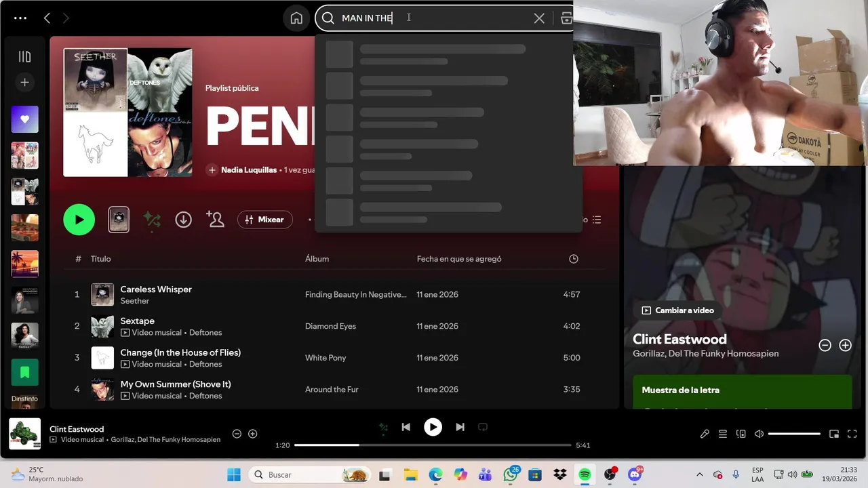
Task: Open the Spotify three-dots main menu
Action: 20,18
